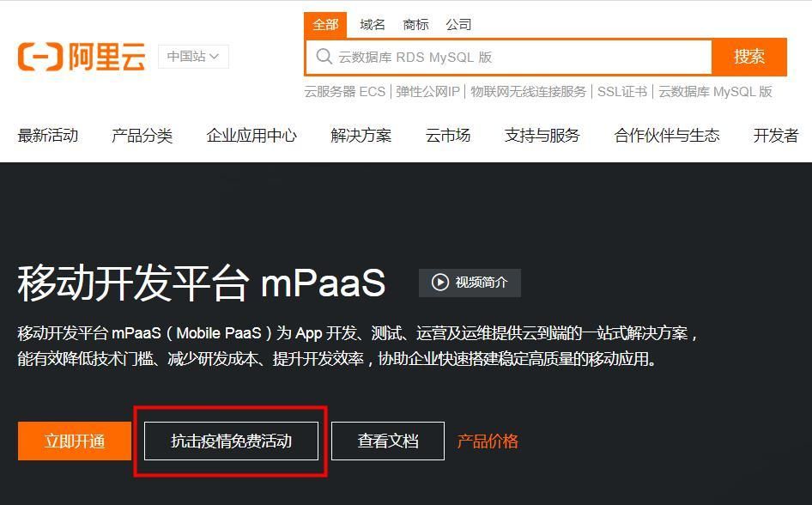The width and height of the screenshot is (812, 505).
Task: Click the 立即开通 button
Action: point(75,441)
